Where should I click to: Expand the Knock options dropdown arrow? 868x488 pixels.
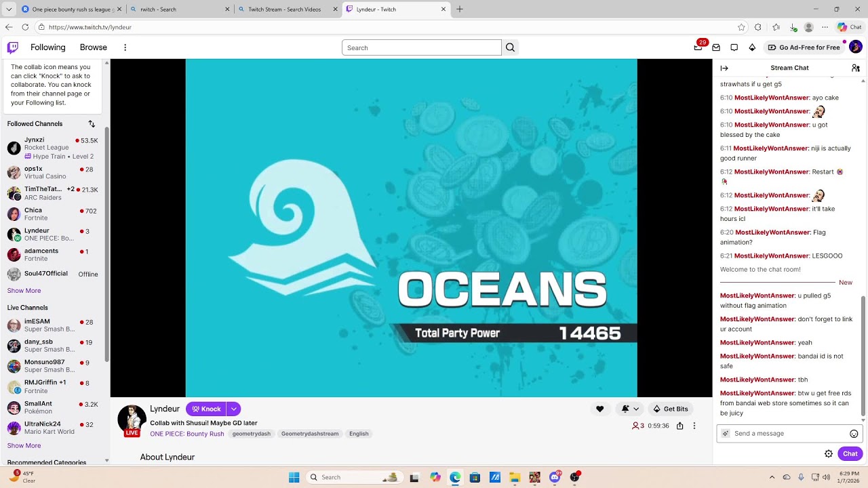coord(233,409)
